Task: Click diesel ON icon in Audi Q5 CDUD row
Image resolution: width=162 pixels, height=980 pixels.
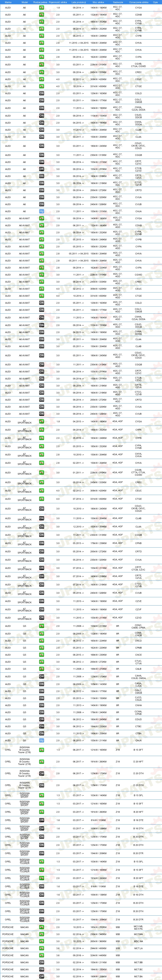Action: (x=41, y=719)
